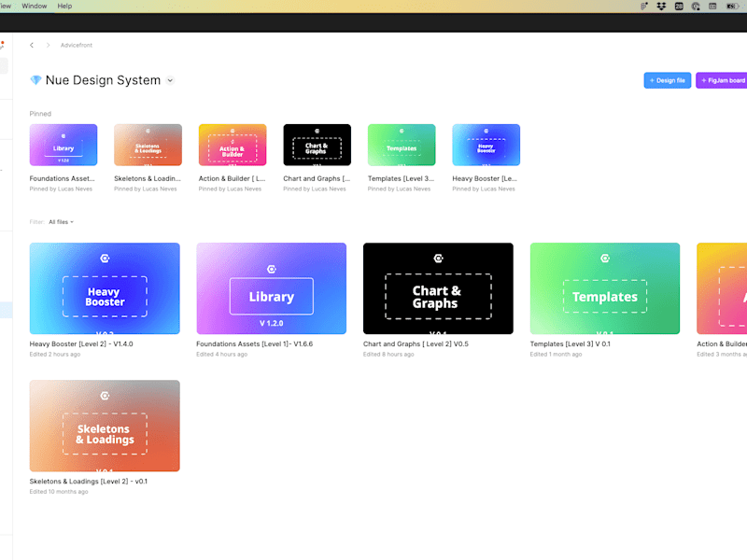Image resolution: width=747 pixels, height=560 pixels.
Task: Select the partially visible Action & Builder card
Action: [x=722, y=288]
